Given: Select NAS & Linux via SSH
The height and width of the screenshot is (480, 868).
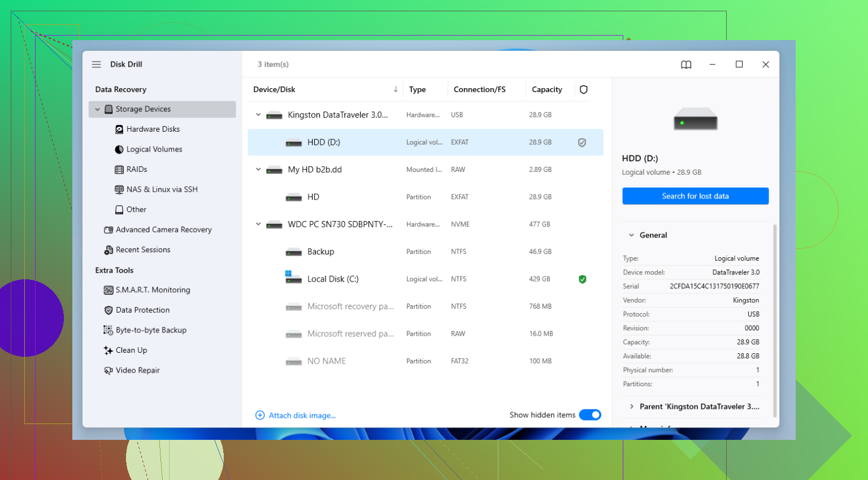Looking at the screenshot, I should pyautogui.click(x=162, y=189).
